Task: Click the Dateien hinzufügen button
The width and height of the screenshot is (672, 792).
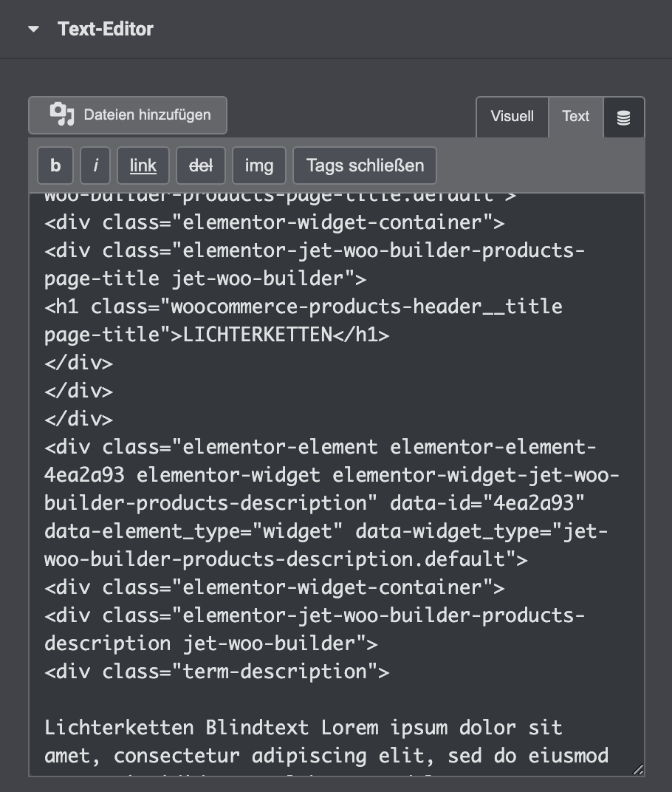Action: pos(128,115)
